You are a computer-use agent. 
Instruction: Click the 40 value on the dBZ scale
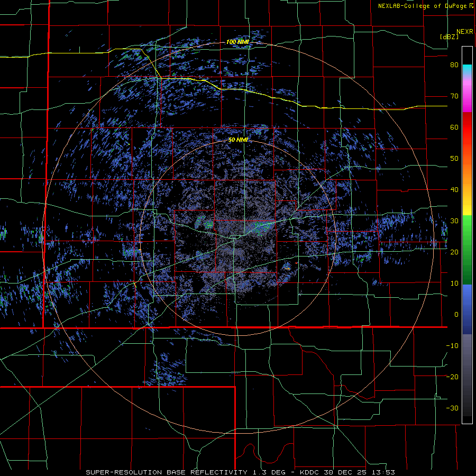(x=454, y=189)
